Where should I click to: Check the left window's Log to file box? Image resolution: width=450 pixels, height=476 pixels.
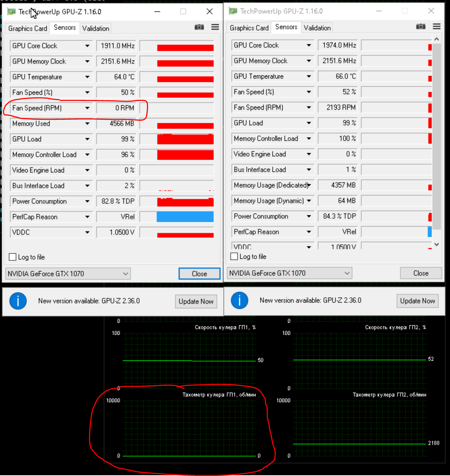[12, 257]
